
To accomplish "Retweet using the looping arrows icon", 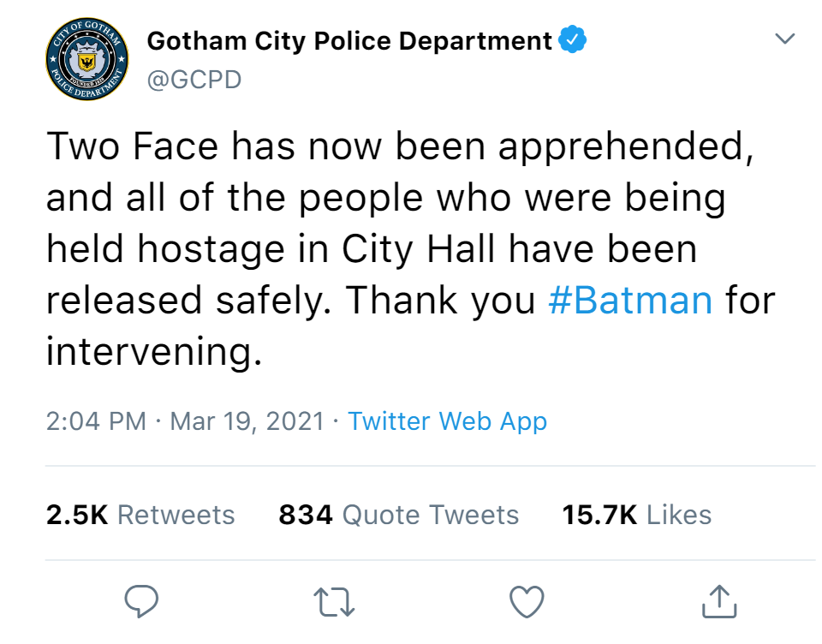I will (334, 601).
